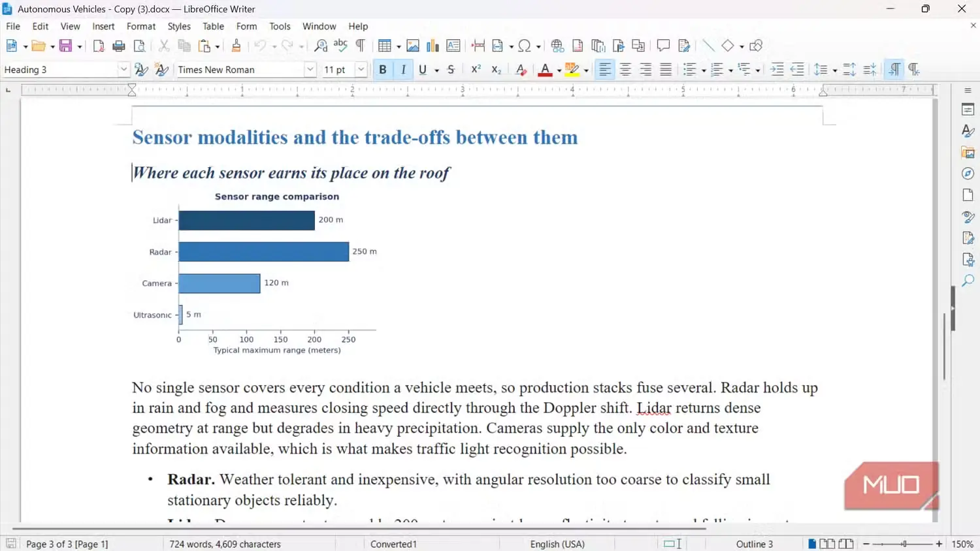Screen dimensions: 980x551
Task: Toggle Underline formatting
Action: [423, 70]
